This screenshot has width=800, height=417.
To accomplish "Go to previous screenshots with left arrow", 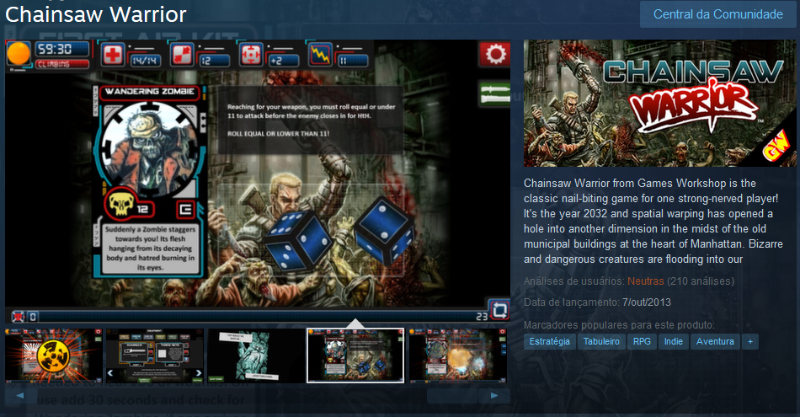I will pos(20,396).
